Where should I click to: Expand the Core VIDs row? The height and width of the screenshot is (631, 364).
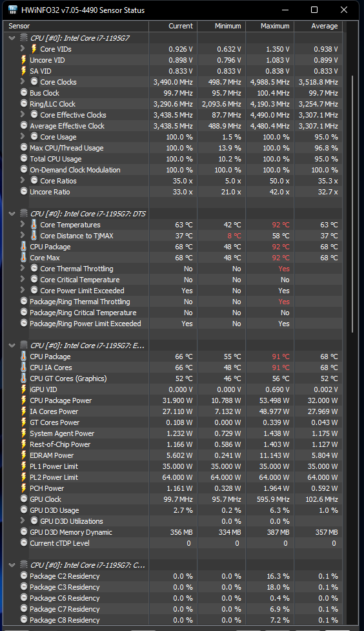click(23, 48)
